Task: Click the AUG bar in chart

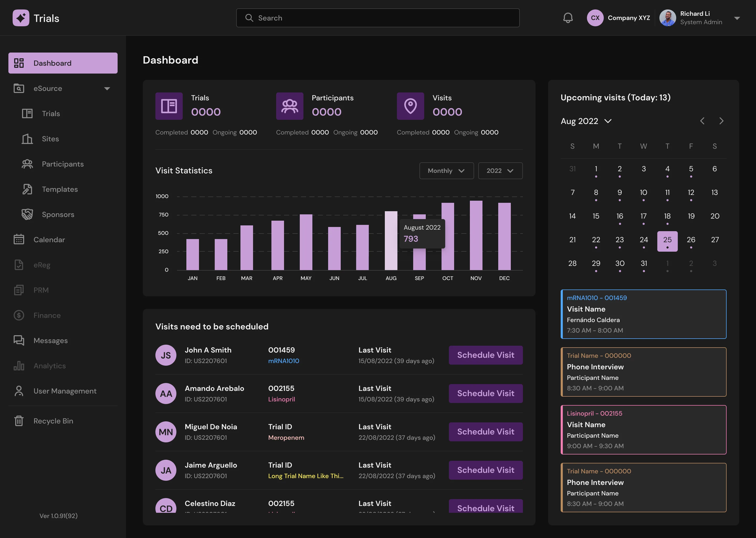Action: 391,241
